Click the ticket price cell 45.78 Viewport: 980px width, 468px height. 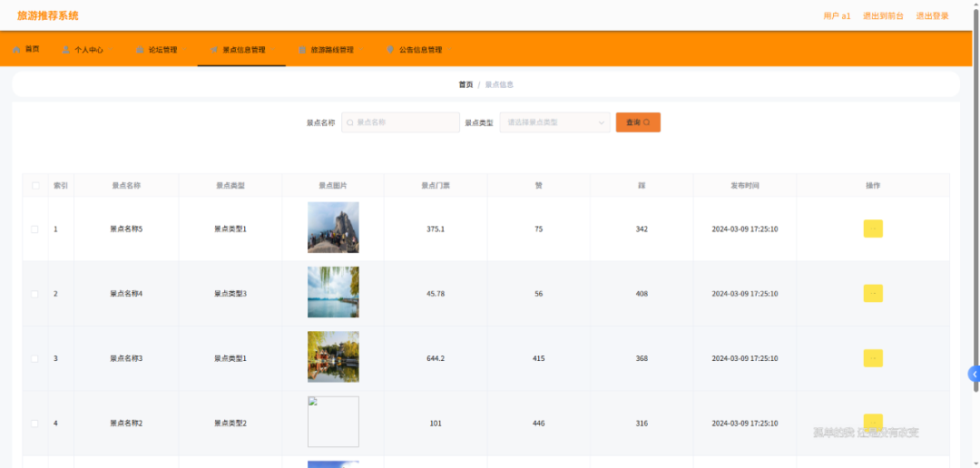click(x=436, y=294)
